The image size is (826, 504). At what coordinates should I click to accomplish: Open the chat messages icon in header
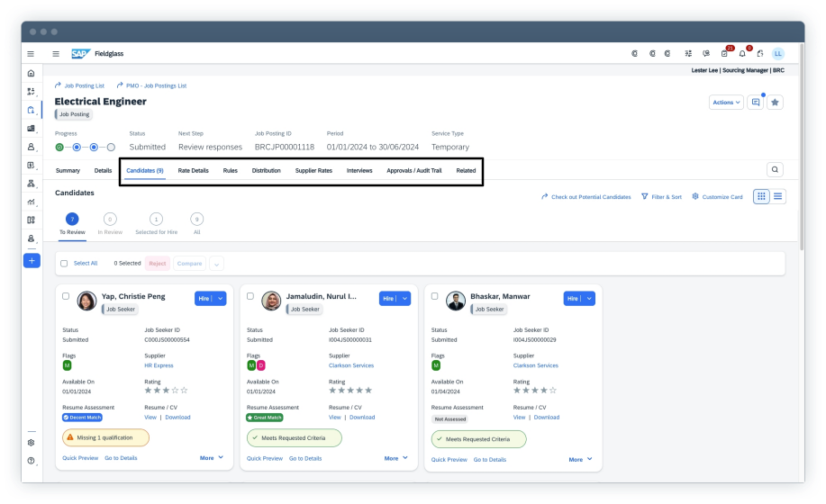coord(706,54)
